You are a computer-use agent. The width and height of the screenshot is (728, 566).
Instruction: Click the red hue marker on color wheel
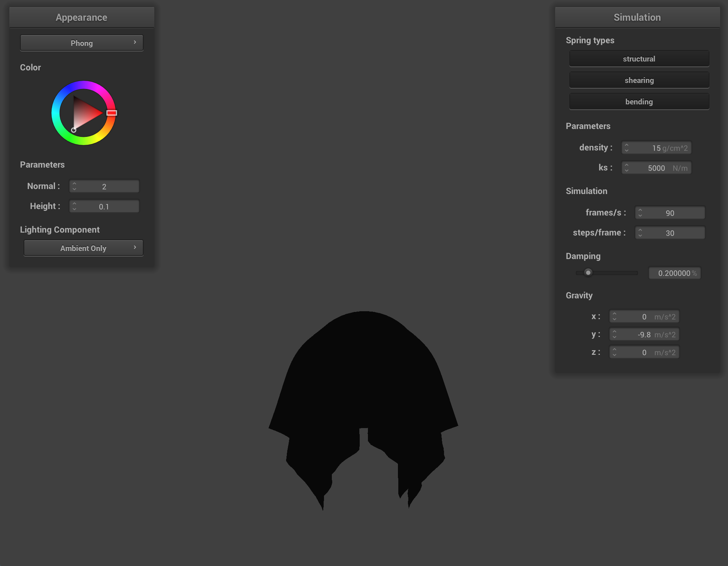(112, 113)
